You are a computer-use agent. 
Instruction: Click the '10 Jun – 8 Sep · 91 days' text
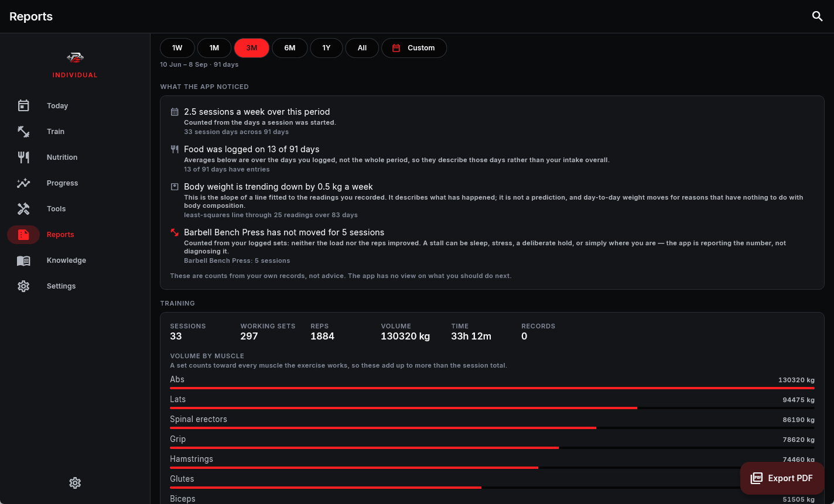pyautogui.click(x=199, y=64)
